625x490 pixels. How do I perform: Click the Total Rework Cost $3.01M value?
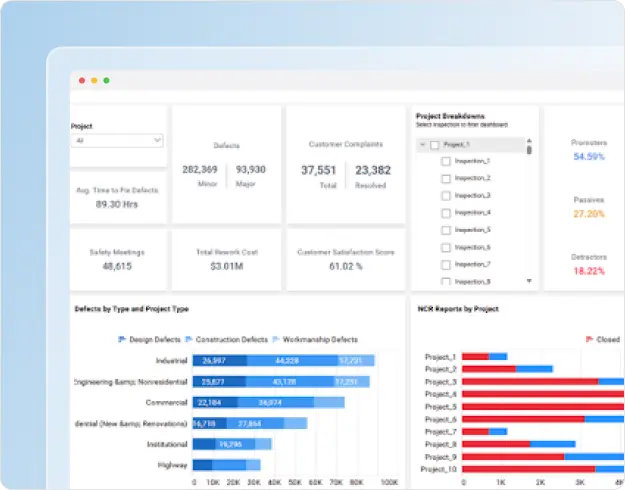click(x=227, y=266)
